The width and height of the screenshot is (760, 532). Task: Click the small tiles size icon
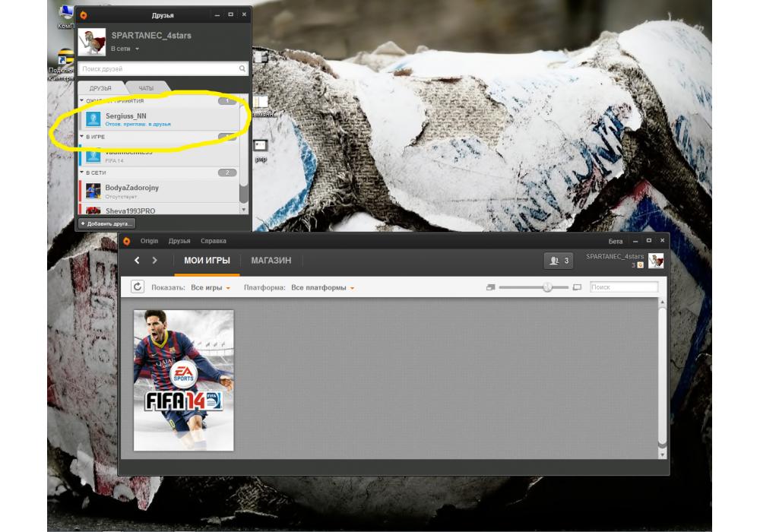(490, 287)
